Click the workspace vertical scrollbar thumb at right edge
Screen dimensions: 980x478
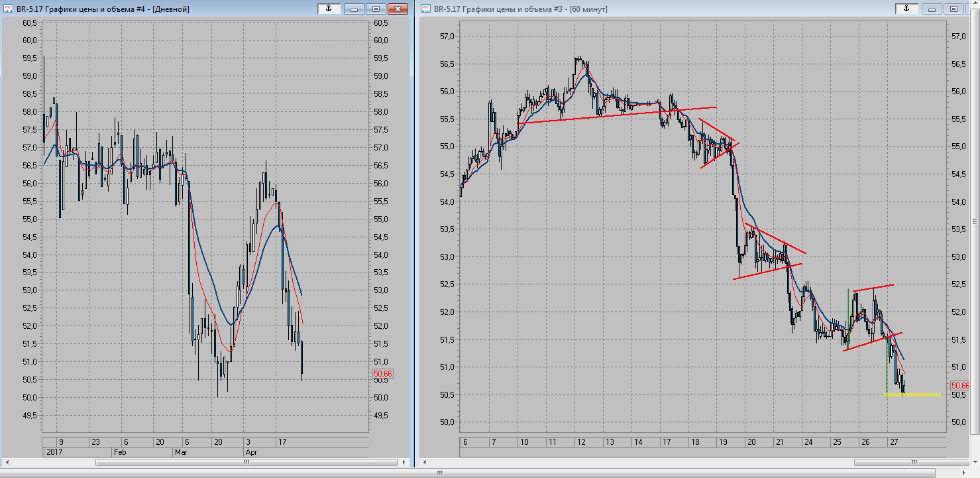coord(975,221)
